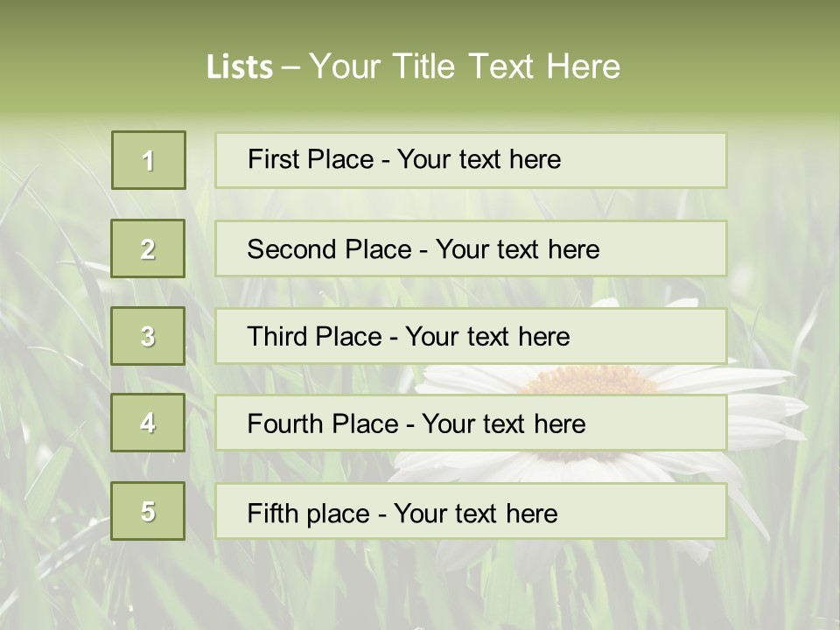Select the number 3 box
The height and width of the screenshot is (630, 840).
click(148, 336)
